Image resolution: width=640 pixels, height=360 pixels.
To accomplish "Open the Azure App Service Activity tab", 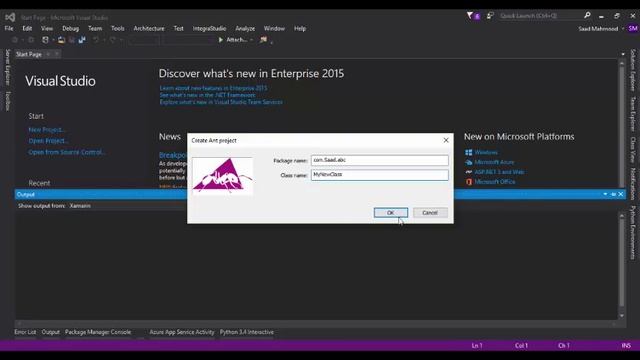I will [182, 332].
